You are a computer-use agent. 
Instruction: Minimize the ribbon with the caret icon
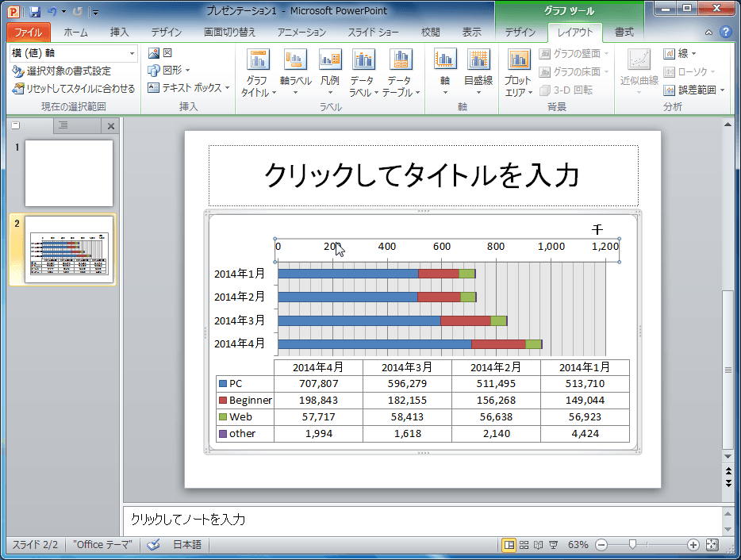708,33
